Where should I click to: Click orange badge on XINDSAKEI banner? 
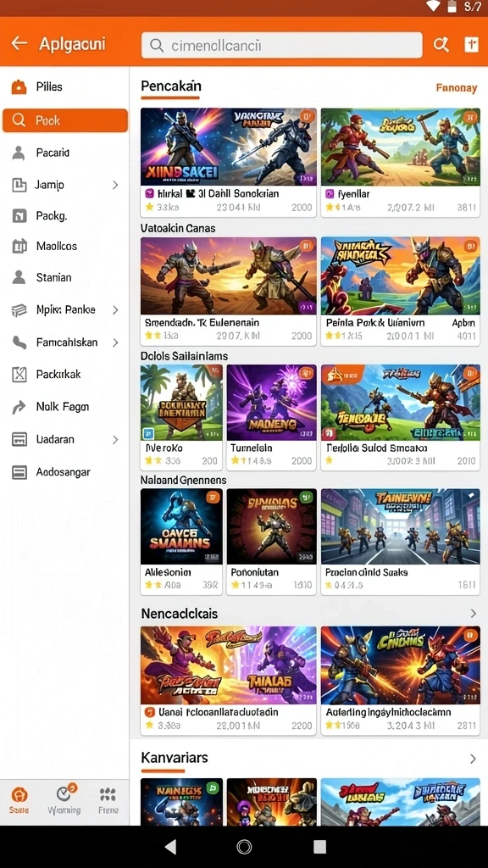tap(307, 117)
